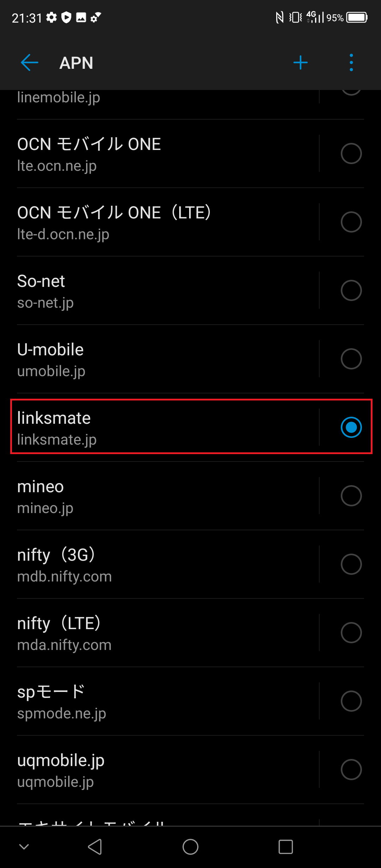
Task: Select nifty（LTE）radio button
Action: [x=351, y=633]
